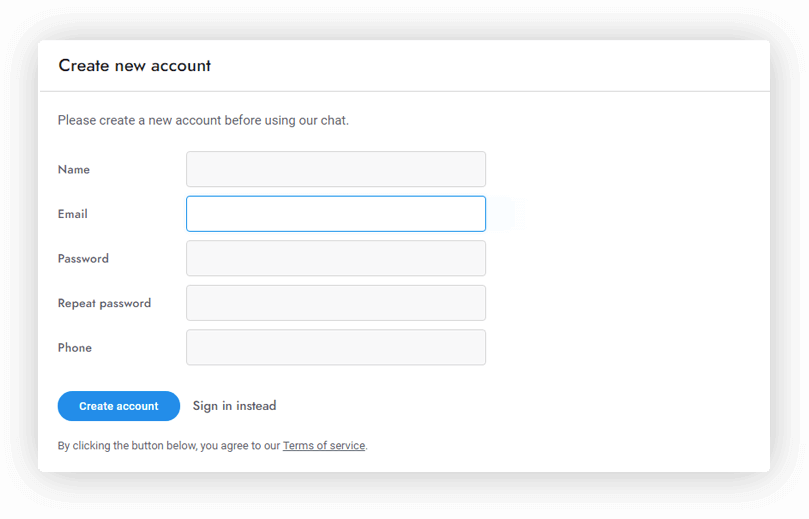
Task: Click the 'Please create a new account' instruction text
Action: click(203, 121)
